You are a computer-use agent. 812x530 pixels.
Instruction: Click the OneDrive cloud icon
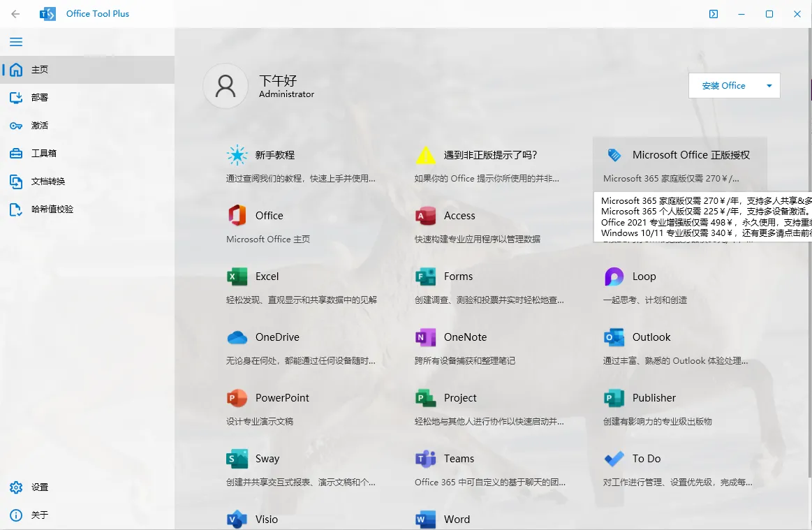point(237,337)
